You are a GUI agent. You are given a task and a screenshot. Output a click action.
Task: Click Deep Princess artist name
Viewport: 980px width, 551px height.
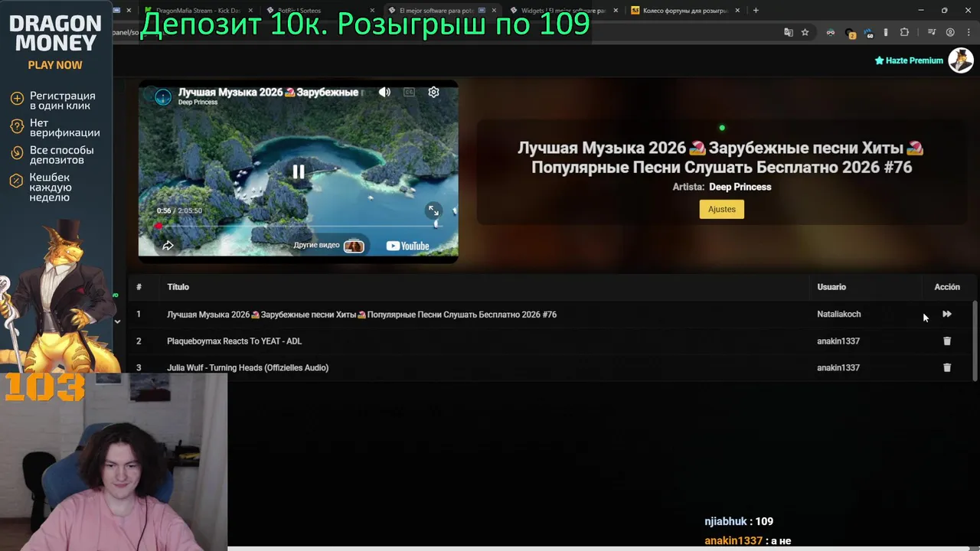point(740,187)
